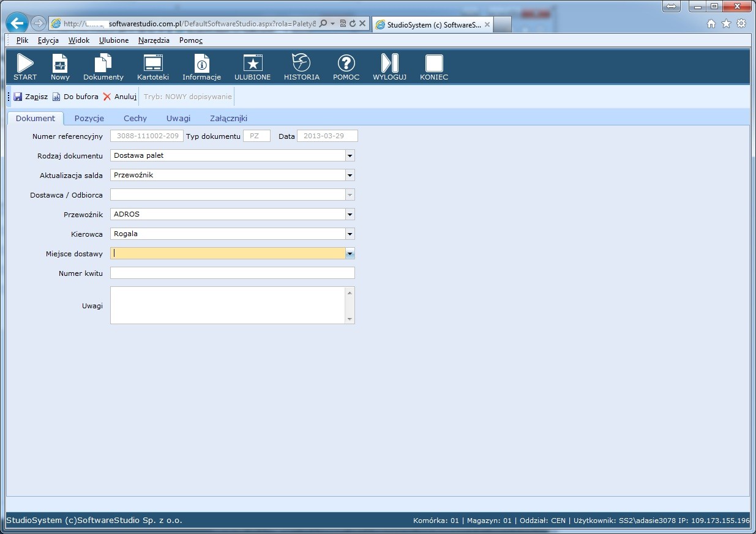
Task: Go back with browser back arrow
Action: [x=17, y=24]
